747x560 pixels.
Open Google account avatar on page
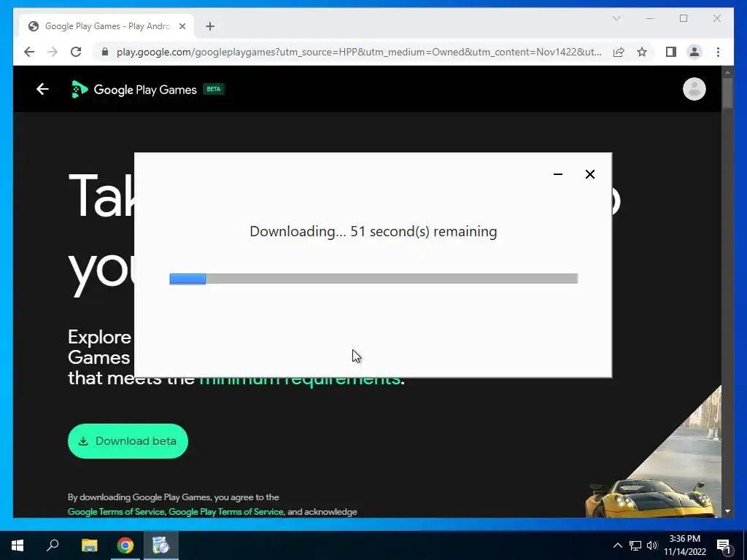pyautogui.click(x=694, y=89)
